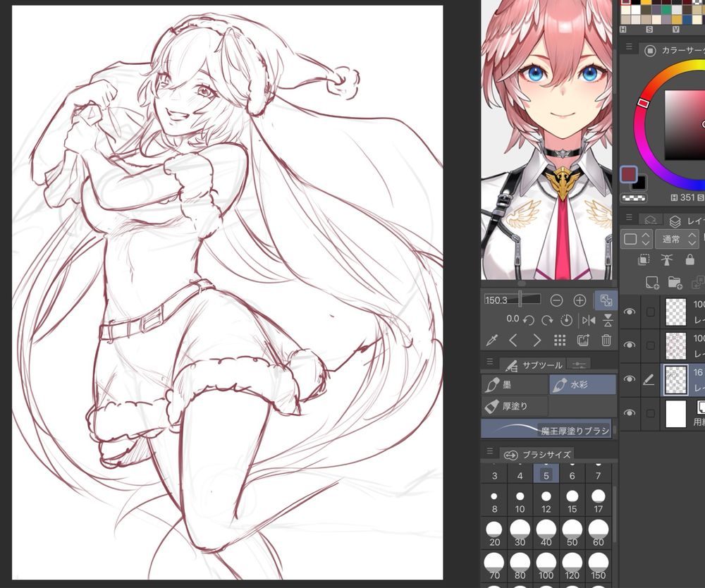Hide second layer from top via eye

630,345
